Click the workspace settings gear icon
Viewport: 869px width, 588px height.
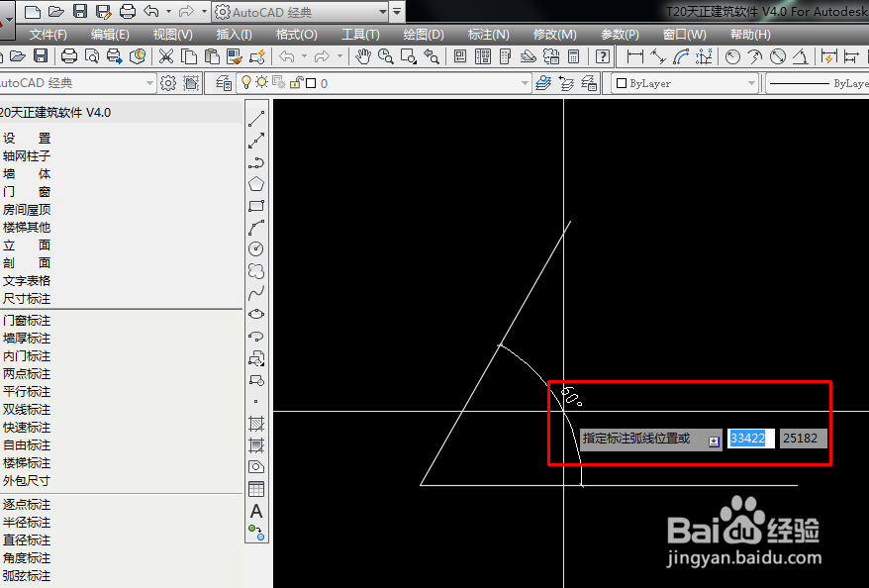[x=168, y=83]
